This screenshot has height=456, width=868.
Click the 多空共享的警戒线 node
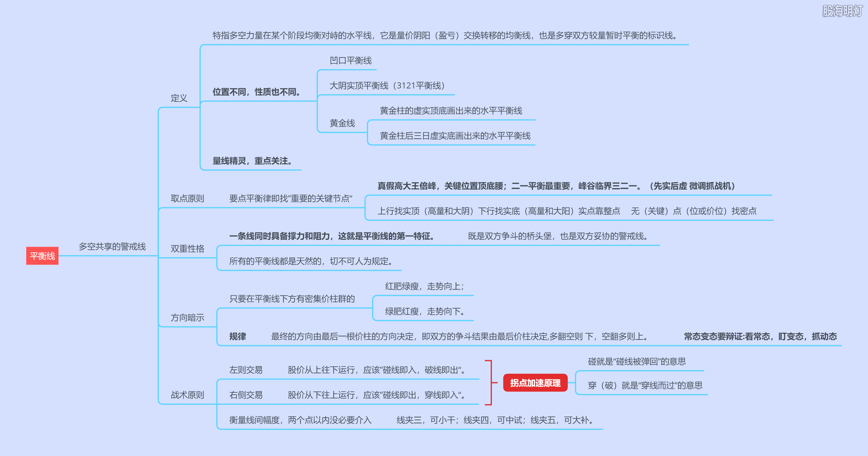point(112,247)
